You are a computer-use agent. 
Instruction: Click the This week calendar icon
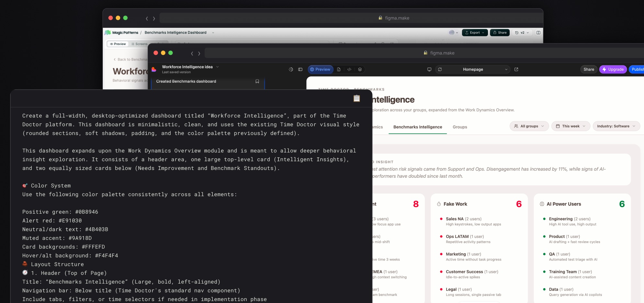(x=558, y=126)
